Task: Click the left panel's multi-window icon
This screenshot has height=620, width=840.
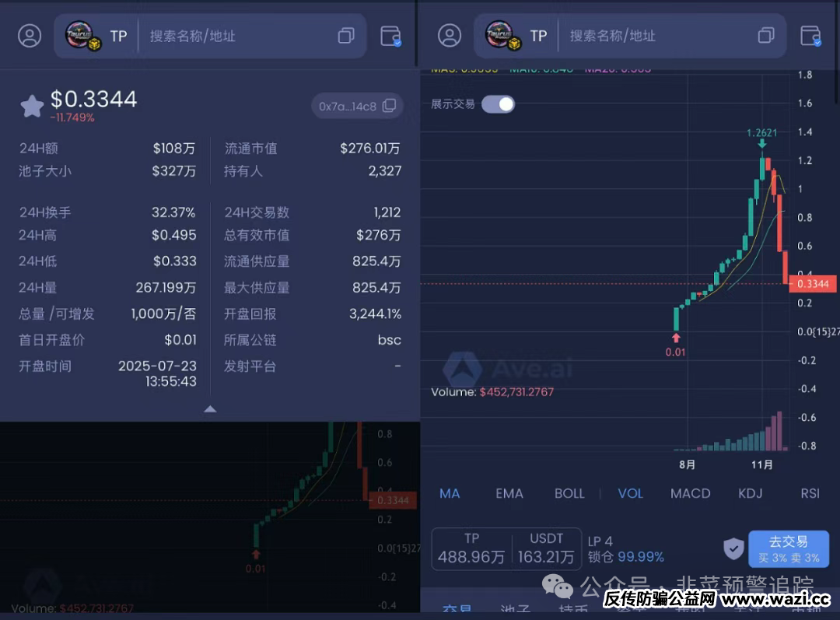Action: tap(346, 36)
